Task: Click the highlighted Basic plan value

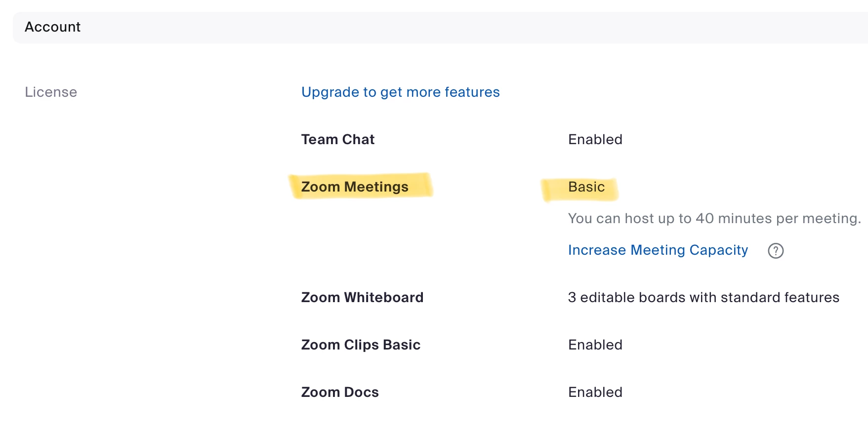Action: pos(586,187)
